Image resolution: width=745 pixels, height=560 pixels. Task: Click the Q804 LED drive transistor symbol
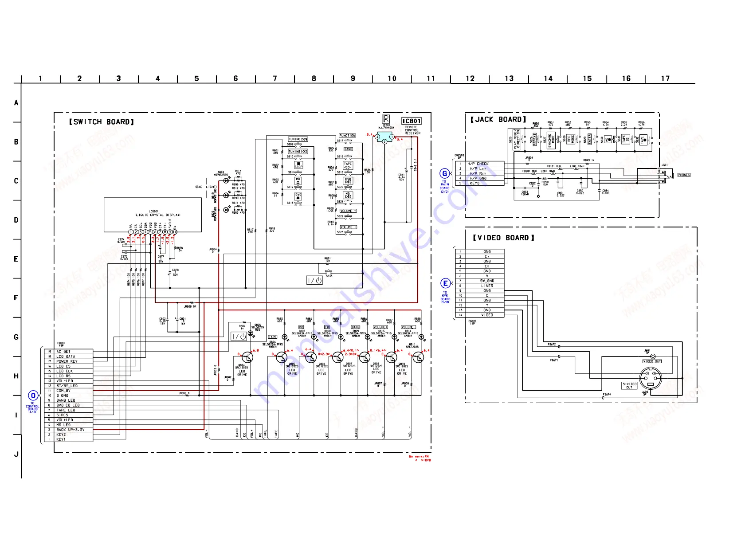coord(247,357)
